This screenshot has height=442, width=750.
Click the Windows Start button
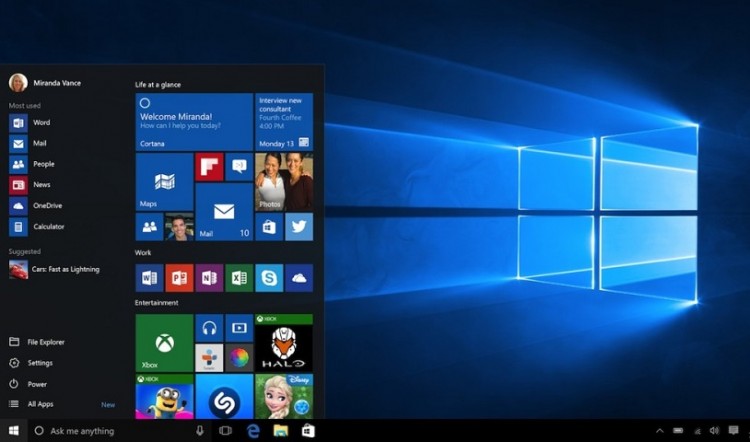14,431
